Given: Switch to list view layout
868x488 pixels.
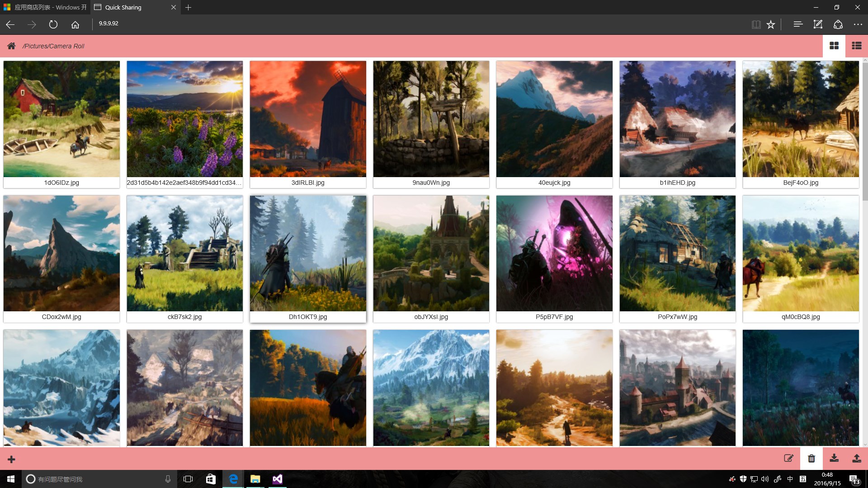Looking at the screenshot, I should [856, 46].
